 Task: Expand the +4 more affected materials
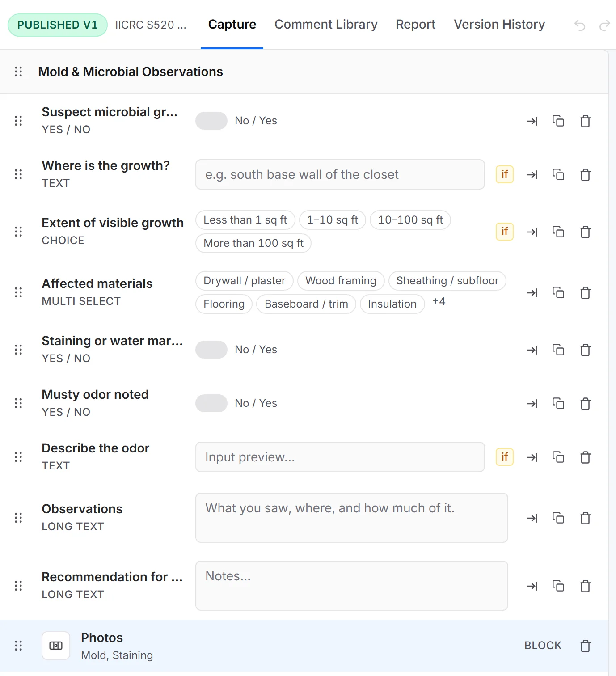click(x=439, y=301)
